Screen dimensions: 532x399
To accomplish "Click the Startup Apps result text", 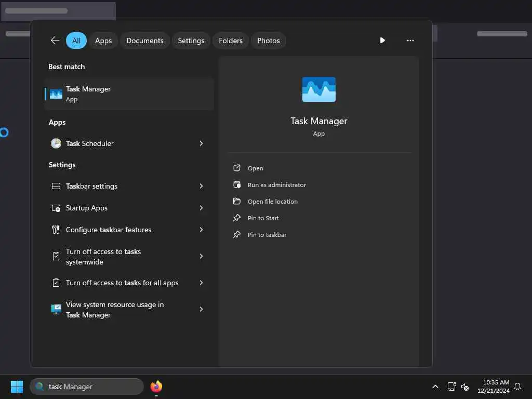I will [x=87, y=208].
